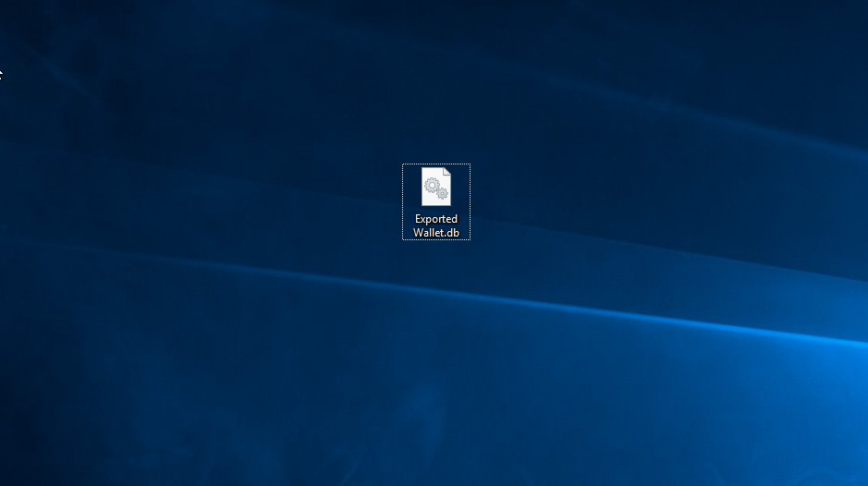Select the Exported Wallet.db file icon
868x486 pixels.
tap(436, 187)
